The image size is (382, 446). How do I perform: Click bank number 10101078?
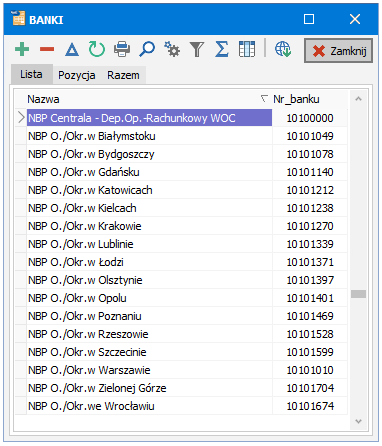pos(310,154)
